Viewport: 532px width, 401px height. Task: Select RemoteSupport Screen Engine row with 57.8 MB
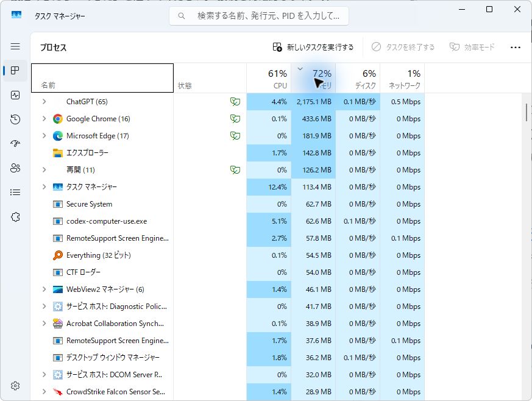(x=228, y=238)
